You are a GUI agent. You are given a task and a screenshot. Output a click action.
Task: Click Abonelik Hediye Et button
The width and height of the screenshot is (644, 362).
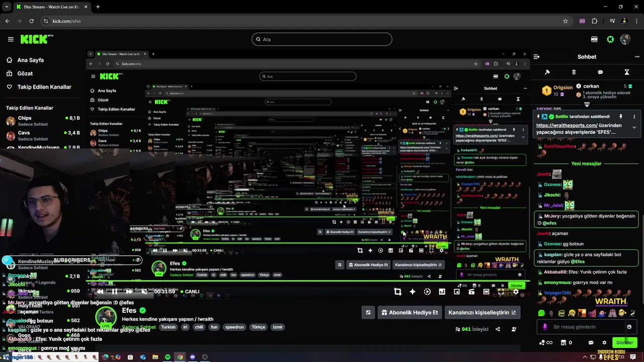410,312
